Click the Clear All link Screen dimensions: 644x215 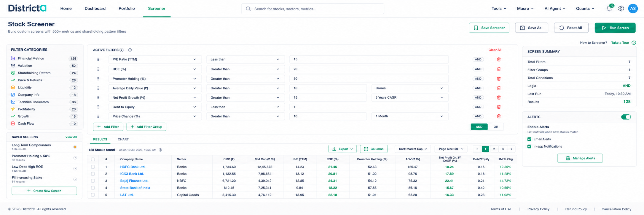(x=495, y=50)
